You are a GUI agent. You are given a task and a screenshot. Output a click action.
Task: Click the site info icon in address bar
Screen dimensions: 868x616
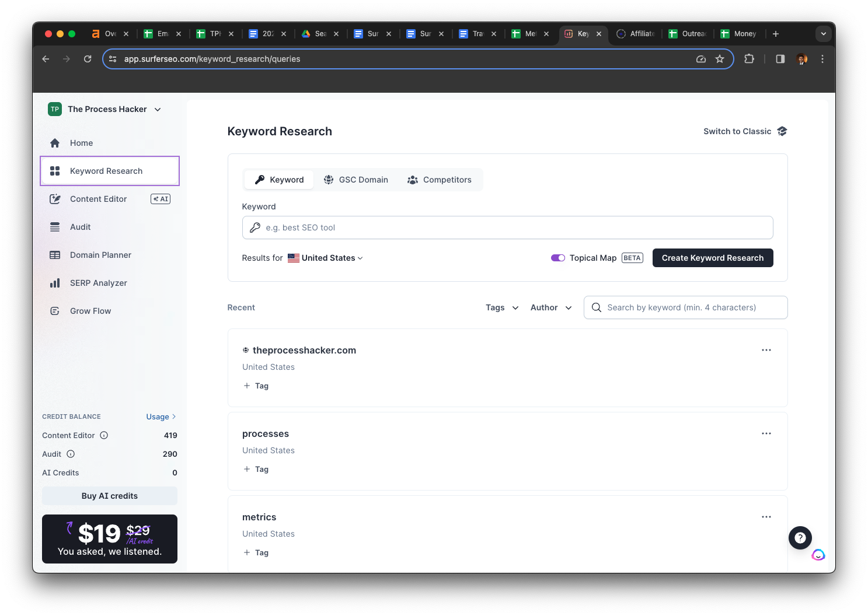113,59
